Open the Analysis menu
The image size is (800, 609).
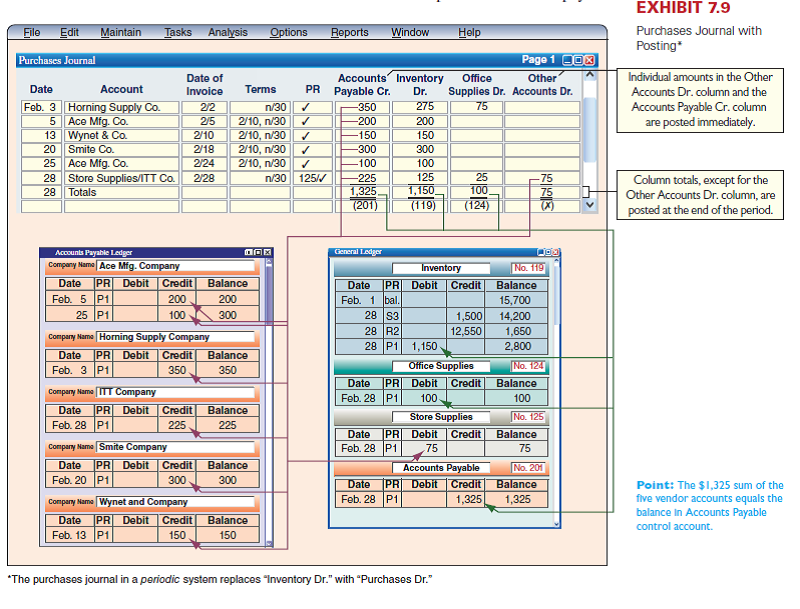click(228, 32)
